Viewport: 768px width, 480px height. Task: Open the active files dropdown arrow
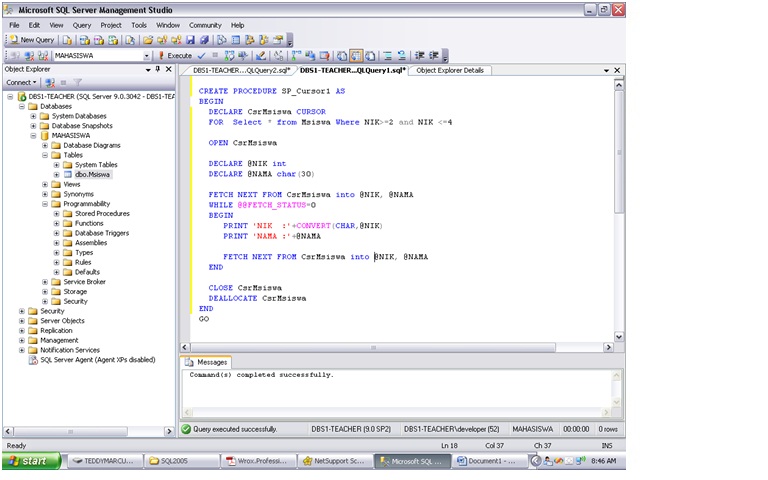[x=606, y=71]
